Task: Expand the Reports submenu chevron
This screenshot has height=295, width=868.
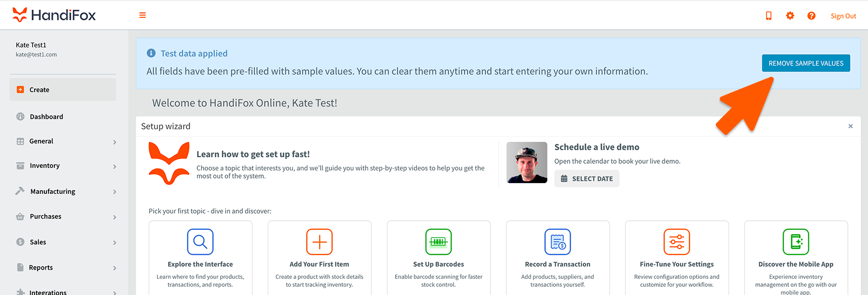Action: (x=115, y=268)
